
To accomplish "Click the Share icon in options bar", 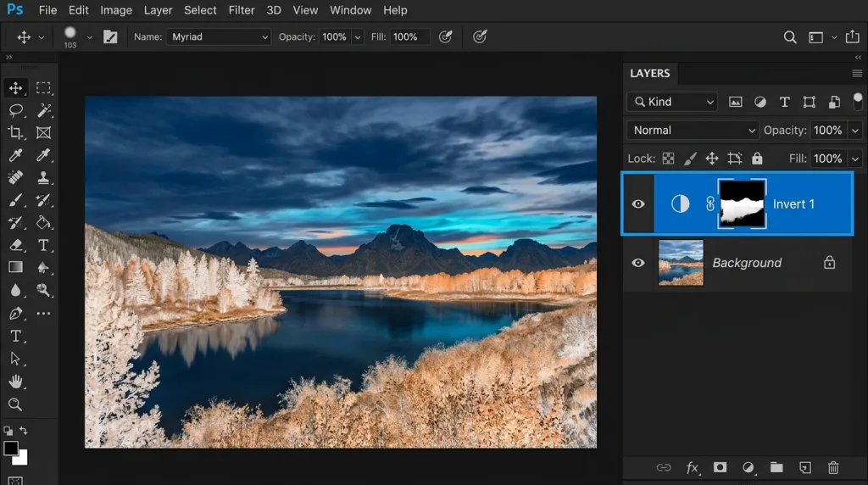I will coord(853,36).
